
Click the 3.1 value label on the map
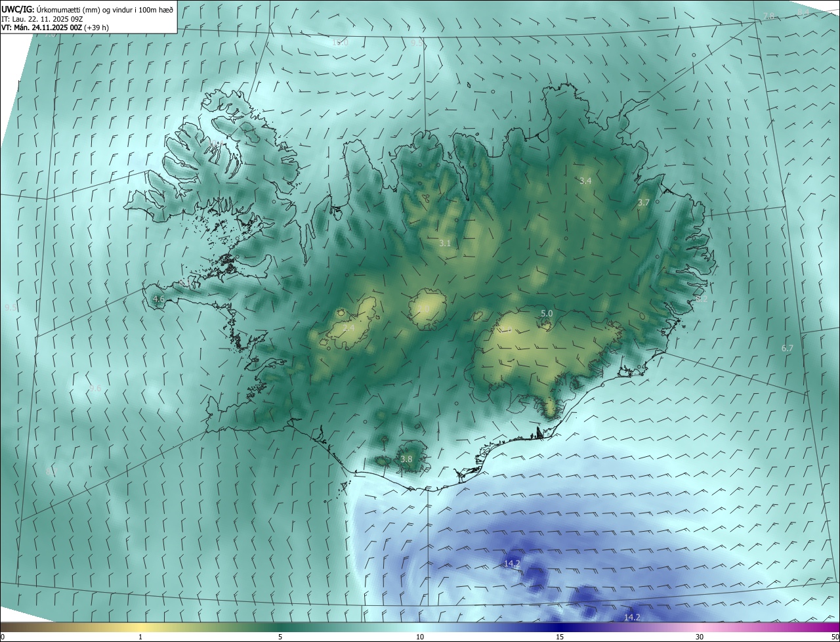coord(445,244)
